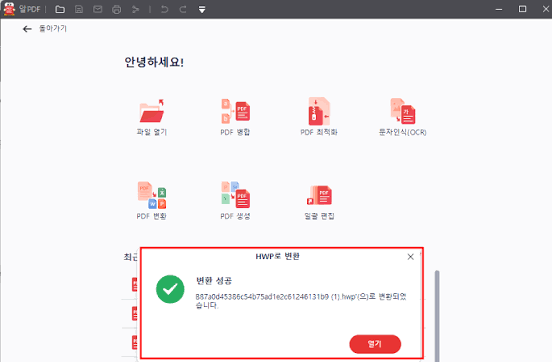Select the 일괄 편집 icon

tap(319, 195)
